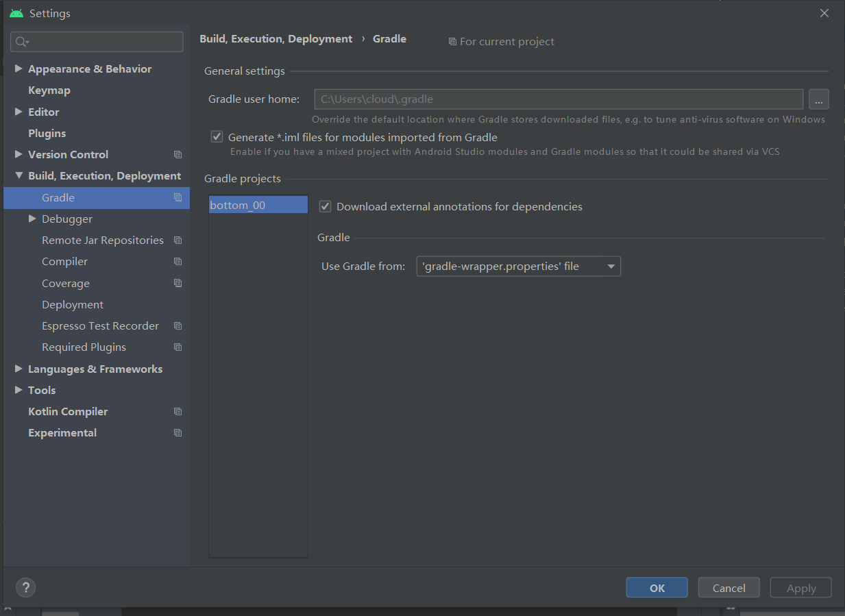Click the help question mark icon
Image resolution: width=845 pixels, height=616 pixels.
coord(25,587)
